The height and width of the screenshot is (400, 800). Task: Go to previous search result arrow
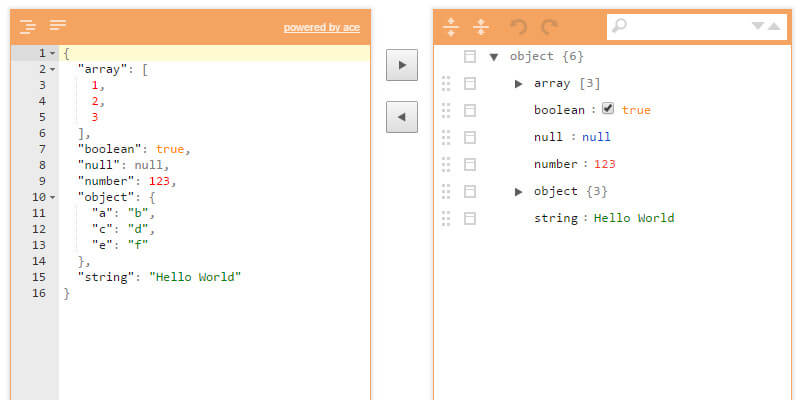(773, 26)
